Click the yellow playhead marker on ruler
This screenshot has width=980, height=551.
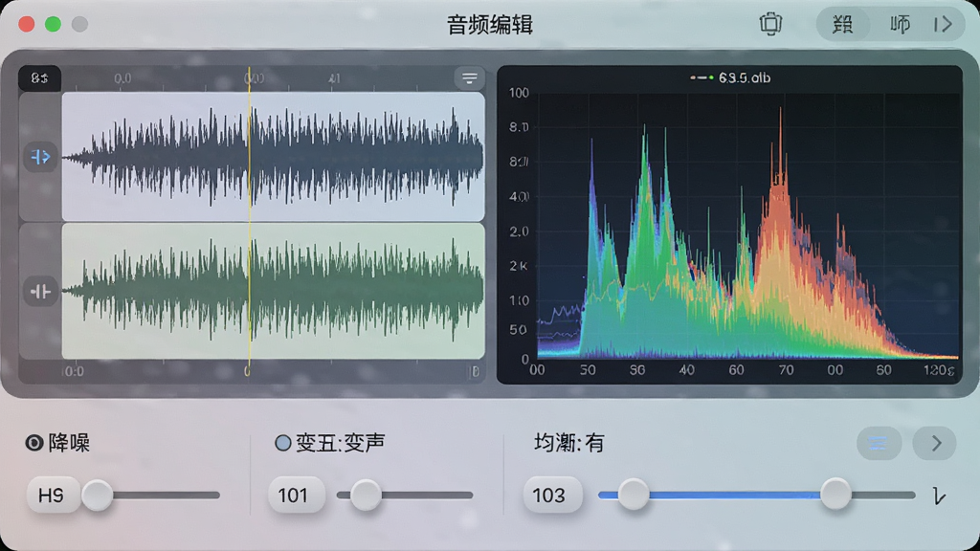[250, 78]
